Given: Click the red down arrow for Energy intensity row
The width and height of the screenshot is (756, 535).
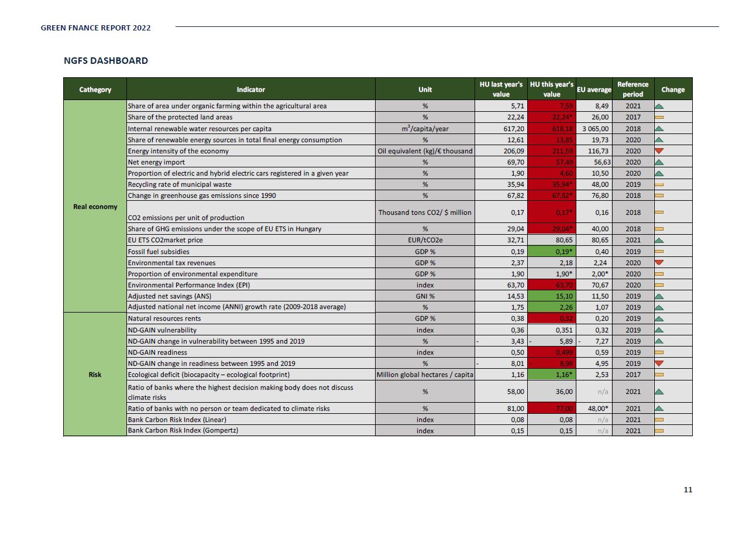Looking at the screenshot, I should coord(659,151).
